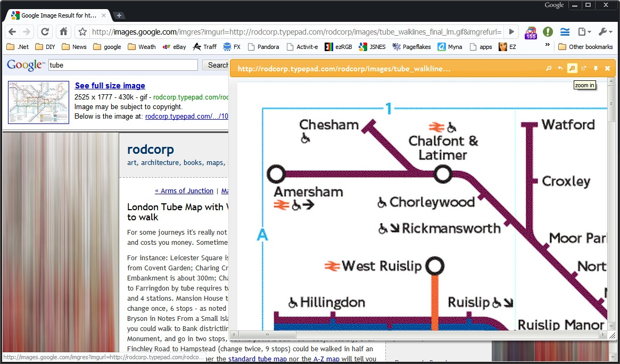This screenshot has width=620, height=364.
Task: Click the zoom out magnifier in orange panel
Action: 549,68
